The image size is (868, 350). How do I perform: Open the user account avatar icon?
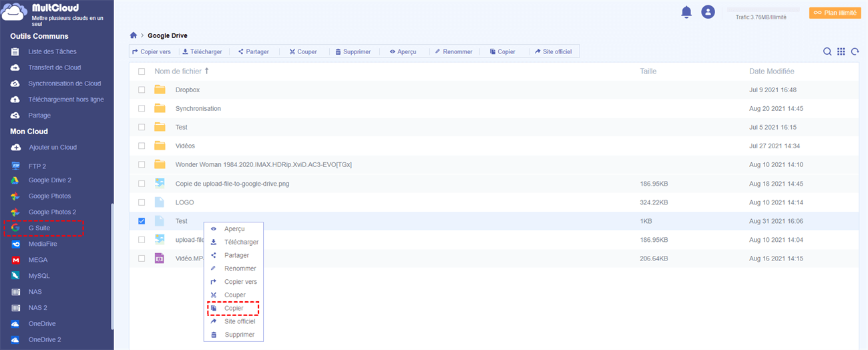pyautogui.click(x=708, y=11)
